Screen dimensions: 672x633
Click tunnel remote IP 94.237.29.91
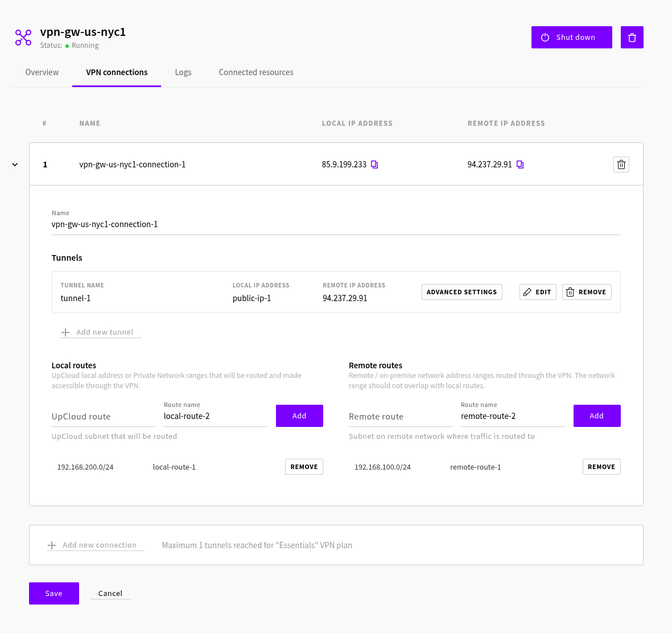click(345, 298)
